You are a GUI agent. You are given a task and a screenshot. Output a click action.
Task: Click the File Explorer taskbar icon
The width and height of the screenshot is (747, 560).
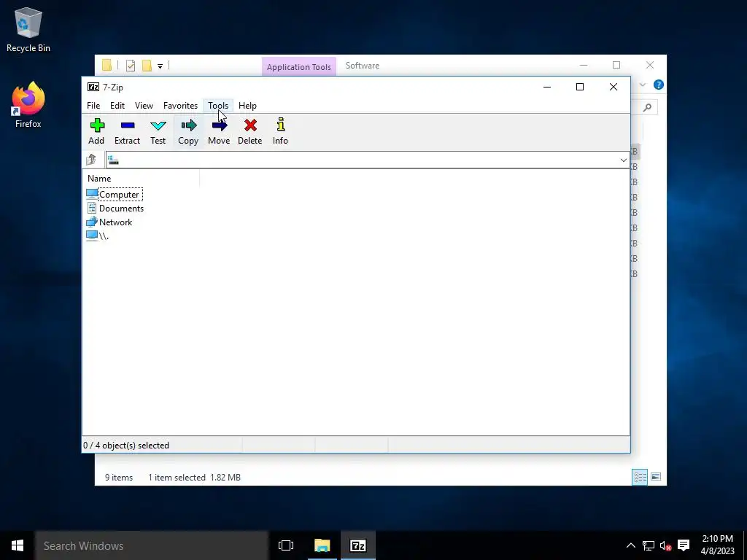pyautogui.click(x=322, y=545)
